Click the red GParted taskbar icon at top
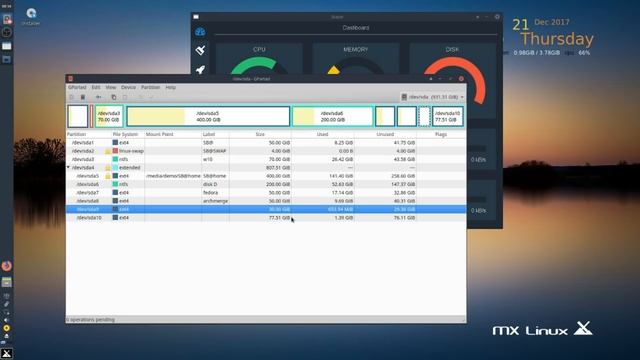The height and width of the screenshot is (360, 640). coord(7,19)
